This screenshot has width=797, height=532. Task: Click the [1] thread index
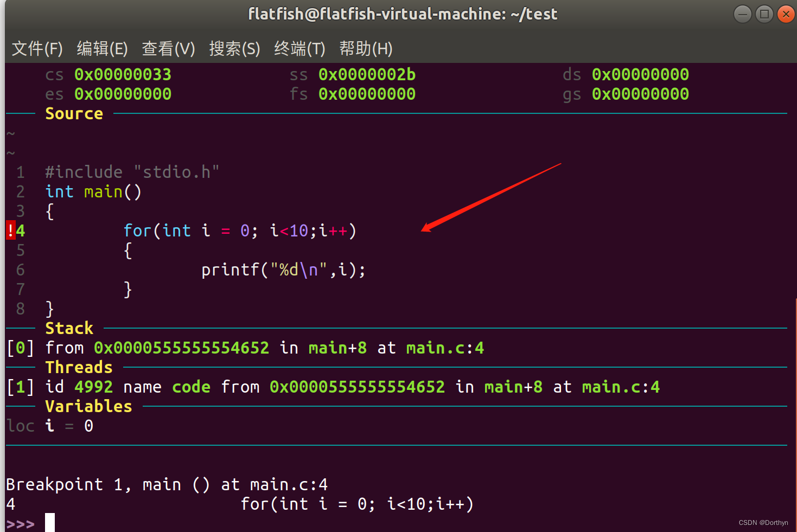tap(21, 387)
